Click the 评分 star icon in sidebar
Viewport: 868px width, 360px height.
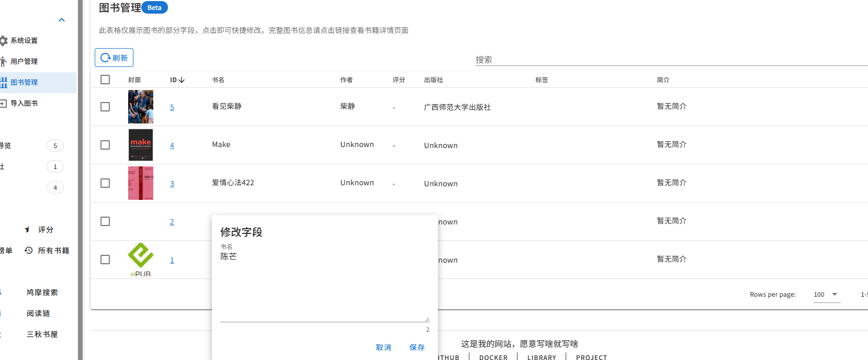(27, 230)
